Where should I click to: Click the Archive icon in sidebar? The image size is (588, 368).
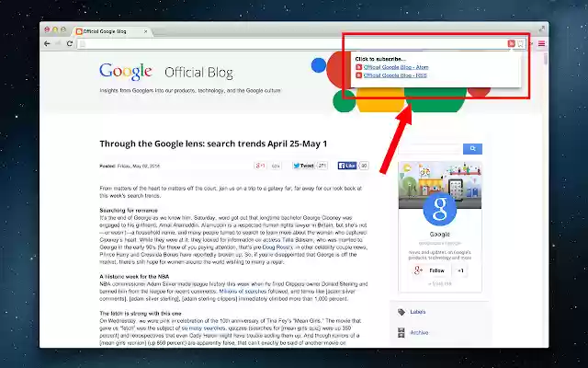click(x=401, y=333)
